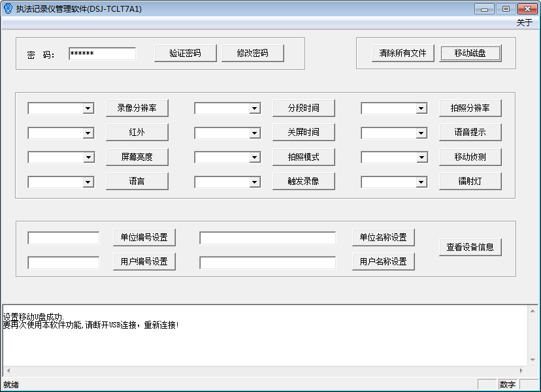
Task: Click the log horizontal scrollbar right arrow
Action: [x=522, y=370]
